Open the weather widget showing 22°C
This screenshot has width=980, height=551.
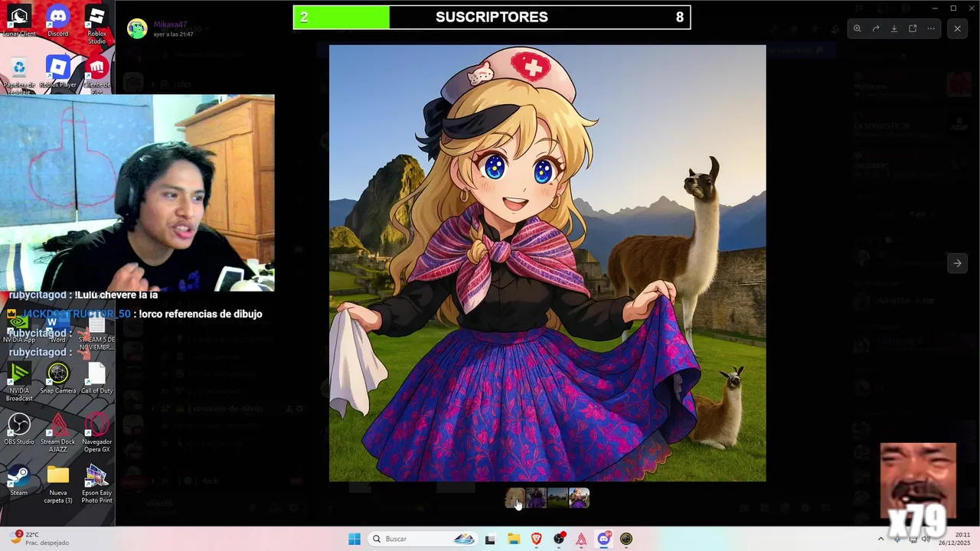[41, 539]
